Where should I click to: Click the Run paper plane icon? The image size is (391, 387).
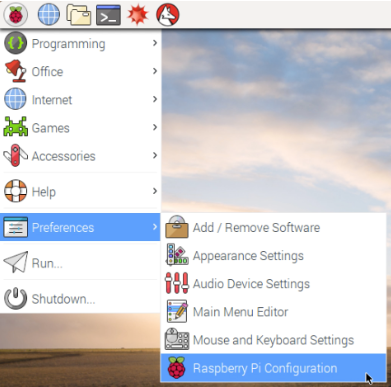(x=15, y=262)
